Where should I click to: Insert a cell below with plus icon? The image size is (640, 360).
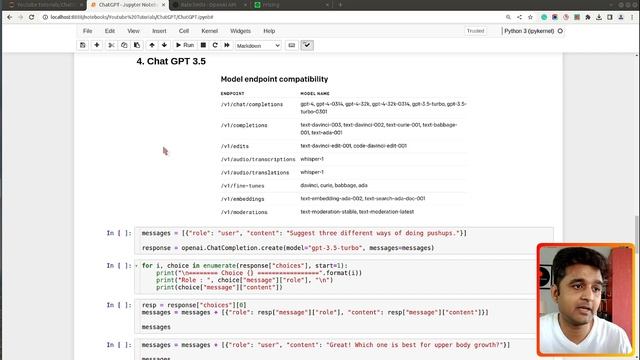(97, 45)
